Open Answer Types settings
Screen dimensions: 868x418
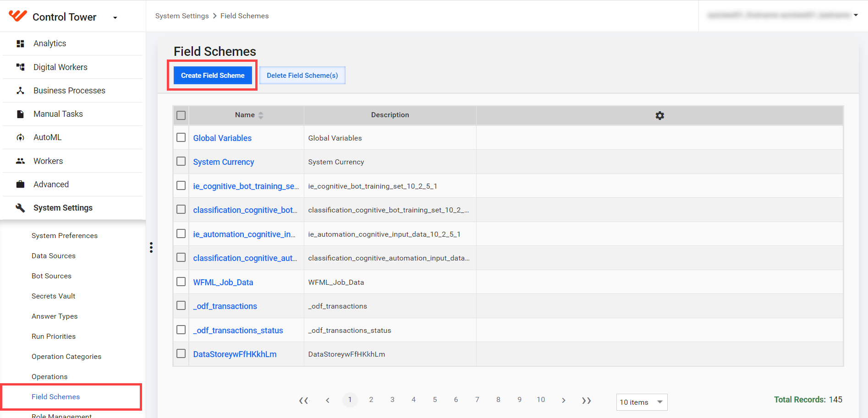point(55,316)
